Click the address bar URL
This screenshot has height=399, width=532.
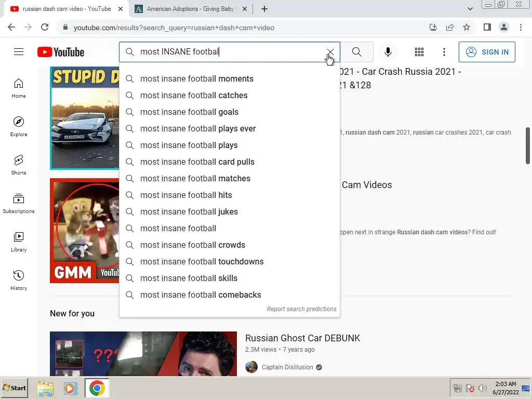click(174, 28)
